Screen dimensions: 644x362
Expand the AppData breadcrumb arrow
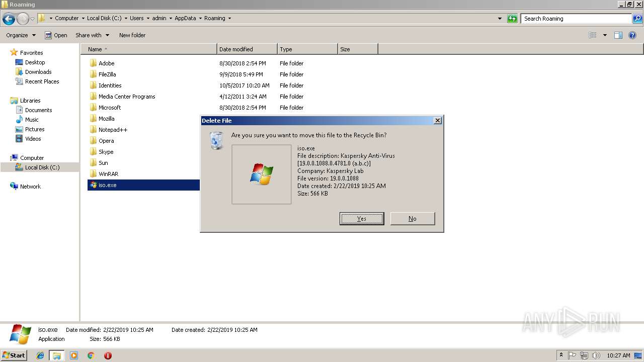200,18
